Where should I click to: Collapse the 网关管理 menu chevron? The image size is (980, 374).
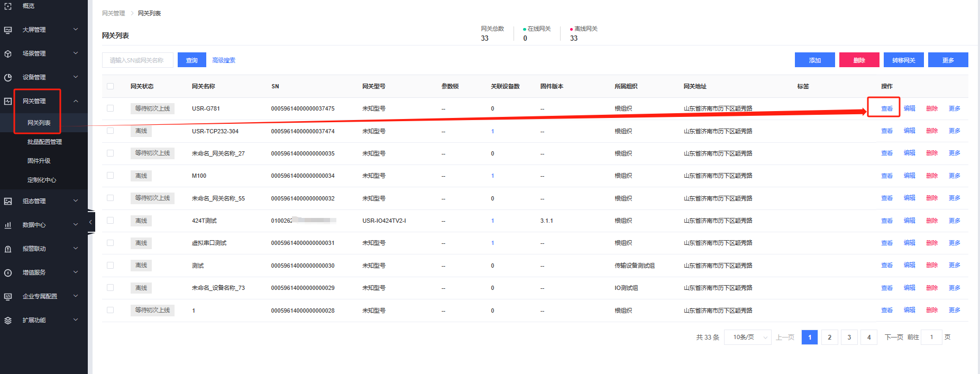[x=76, y=101]
